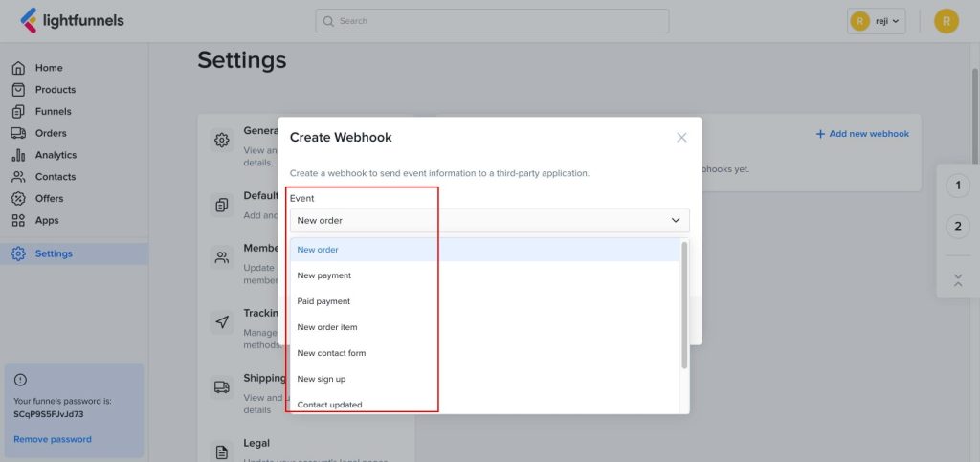Click the Analytics bar chart icon
The width and height of the screenshot is (980, 462).
pos(19,155)
